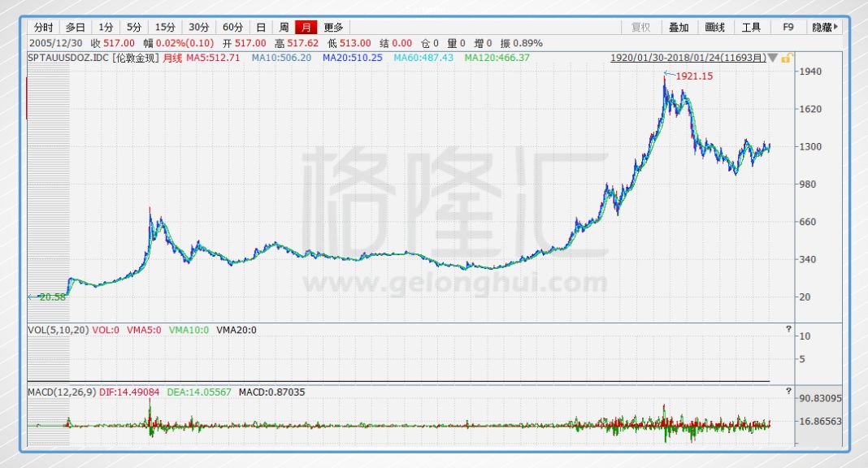This screenshot has width=868, height=468.
Task: Switch to 日 daily K-line
Action: click(x=260, y=27)
